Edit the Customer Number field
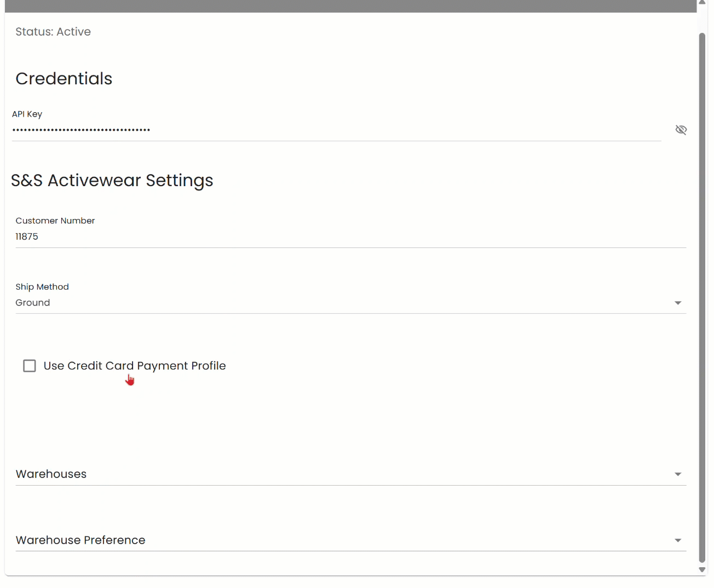This screenshot has width=714, height=588. click(350, 237)
